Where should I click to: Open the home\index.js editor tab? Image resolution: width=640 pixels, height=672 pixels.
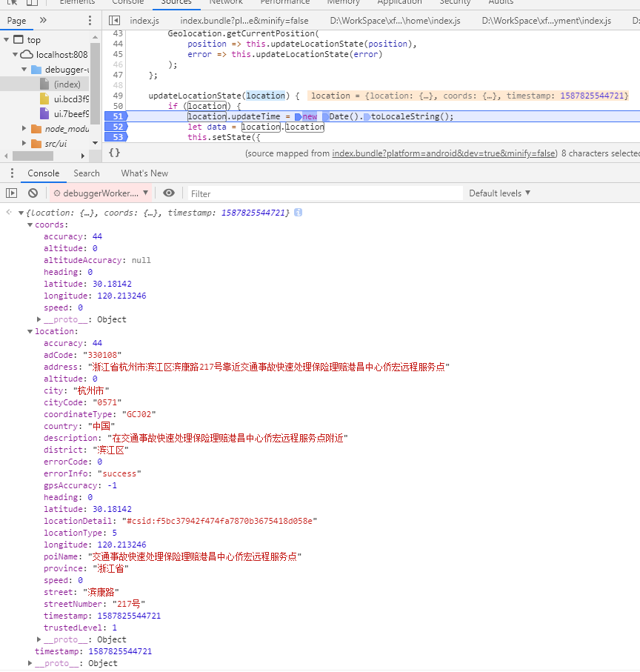pyautogui.click(x=395, y=21)
